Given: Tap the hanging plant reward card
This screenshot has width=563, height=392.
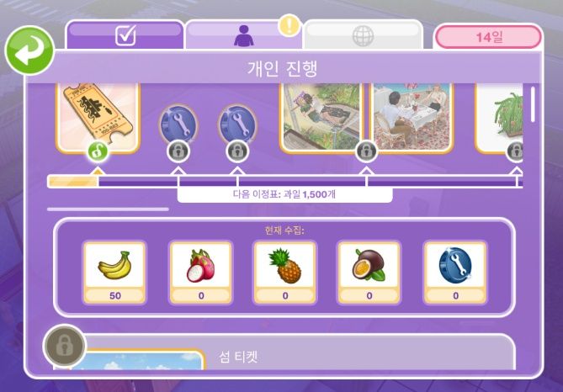Looking at the screenshot, I should click(x=499, y=118).
